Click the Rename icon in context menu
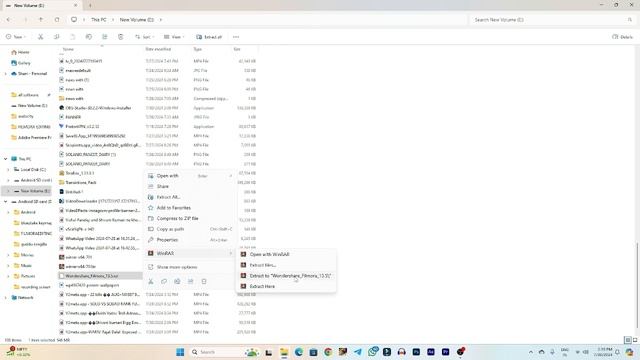This screenshot has width=640, height=360. click(177, 281)
